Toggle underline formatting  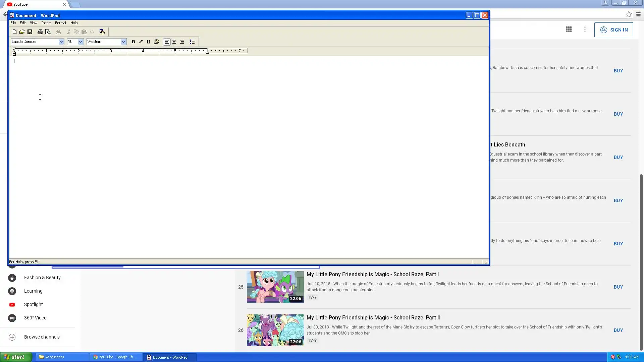point(148,42)
